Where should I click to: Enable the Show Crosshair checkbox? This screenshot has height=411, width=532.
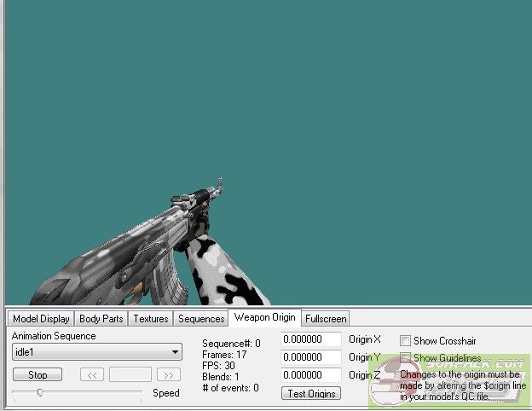click(406, 341)
